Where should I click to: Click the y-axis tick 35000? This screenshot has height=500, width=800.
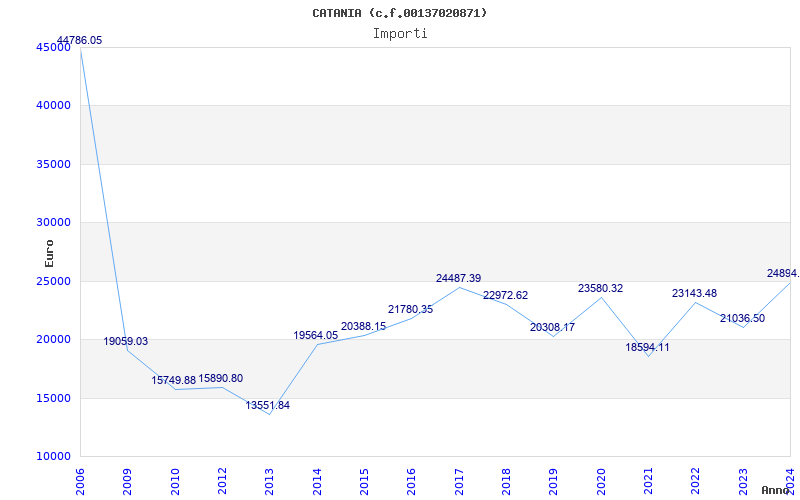[x=53, y=164]
